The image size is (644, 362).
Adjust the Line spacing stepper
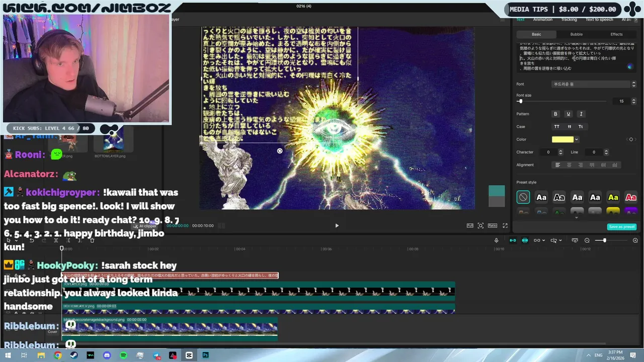click(606, 152)
